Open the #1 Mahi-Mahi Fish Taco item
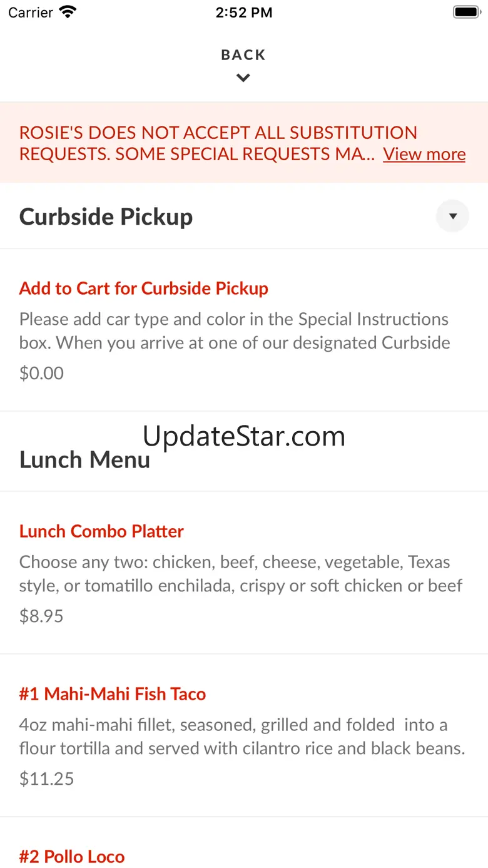This screenshot has height=868, width=488. click(x=113, y=694)
